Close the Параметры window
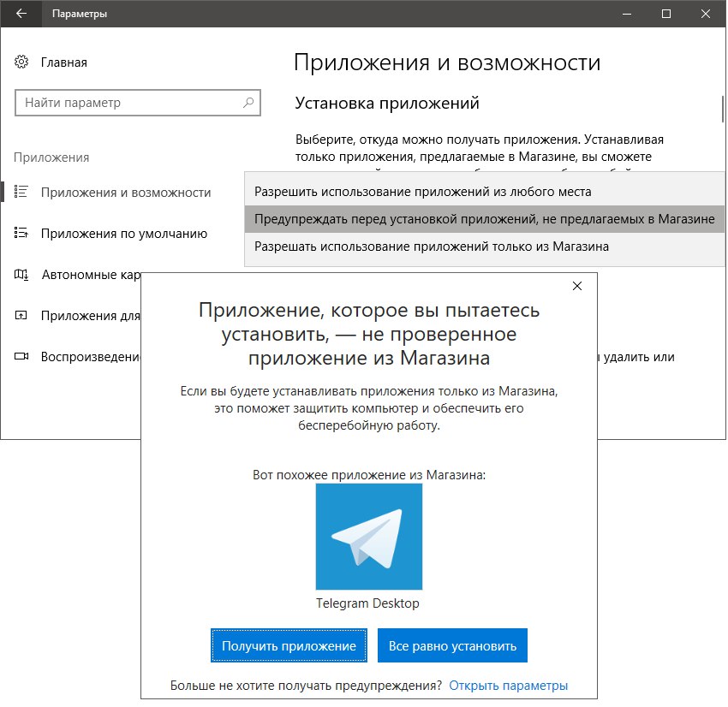Viewport: 728px width, 707px height. point(706,14)
